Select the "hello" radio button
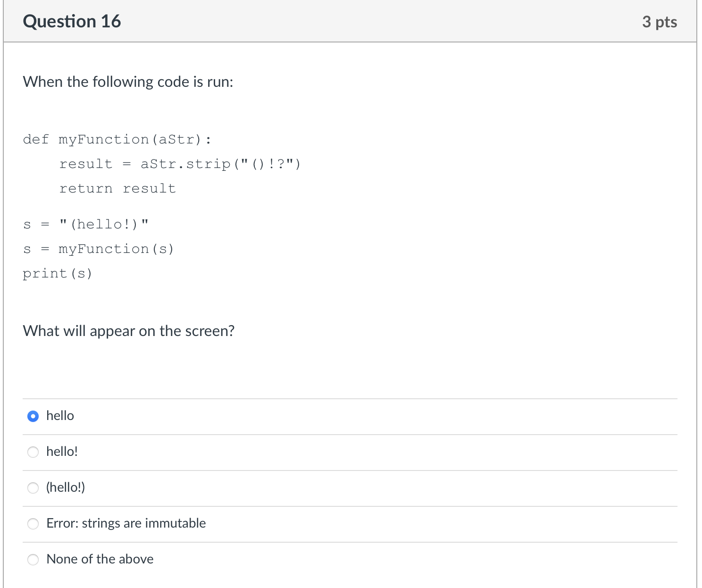The width and height of the screenshot is (702, 588). point(33,416)
